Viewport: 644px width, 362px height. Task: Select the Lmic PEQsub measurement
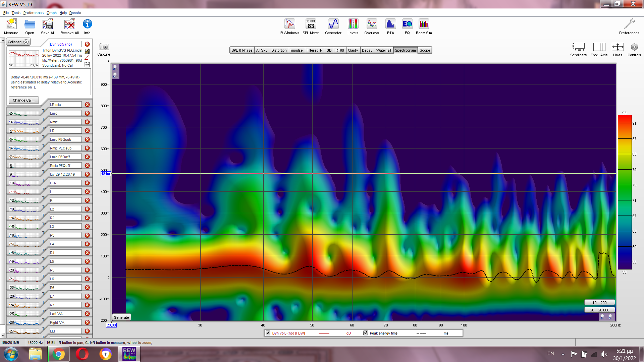65,139
